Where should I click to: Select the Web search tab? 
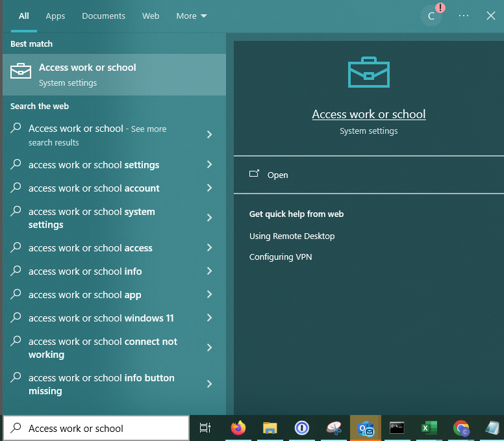click(x=151, y=16)
